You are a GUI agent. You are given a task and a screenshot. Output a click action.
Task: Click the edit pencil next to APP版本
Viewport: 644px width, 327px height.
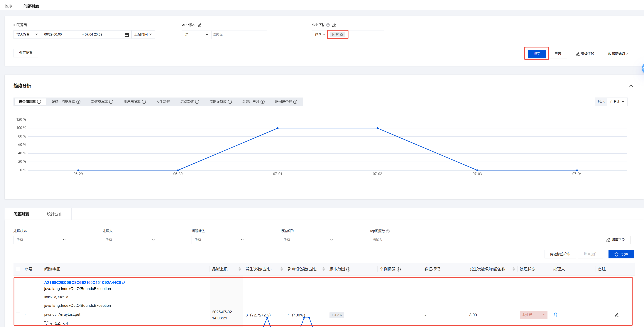pyautogui.click(x=199, y=25)
